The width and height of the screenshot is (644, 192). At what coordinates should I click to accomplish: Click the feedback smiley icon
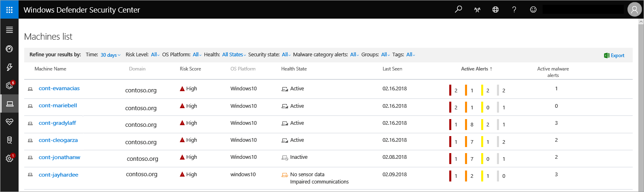tap(533, 10)
